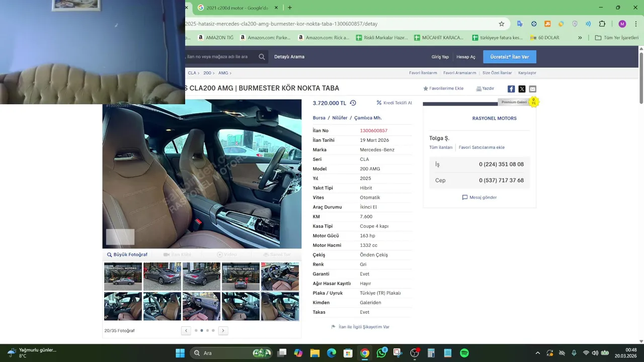Click the Bursa location link
This screenshot has width=644, height=362.
[319, 118]
